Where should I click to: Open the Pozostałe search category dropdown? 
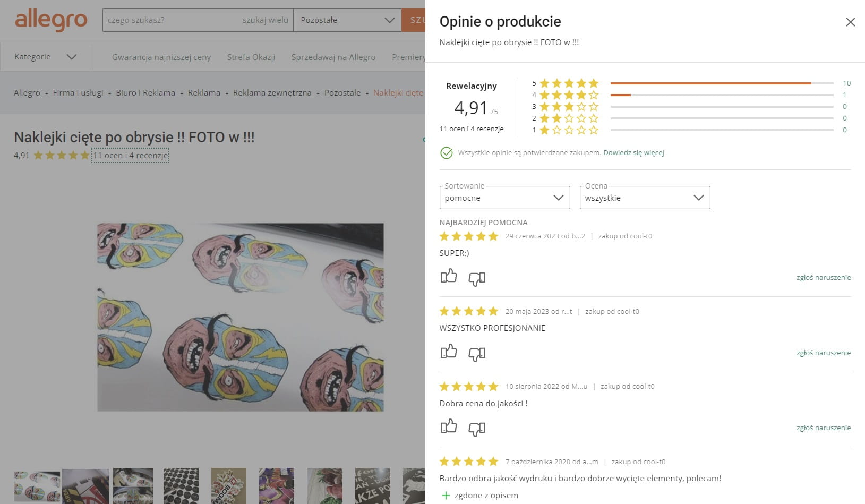(347, 20)
